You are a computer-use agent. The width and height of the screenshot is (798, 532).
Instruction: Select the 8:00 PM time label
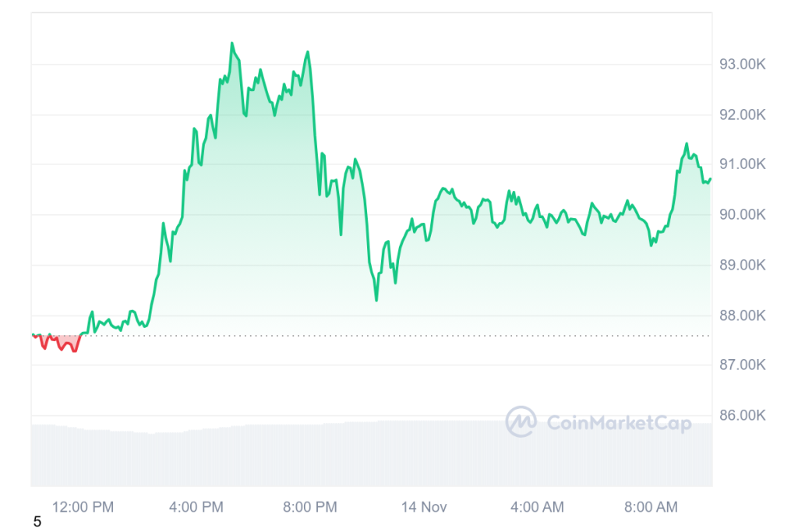pos(309,507)
